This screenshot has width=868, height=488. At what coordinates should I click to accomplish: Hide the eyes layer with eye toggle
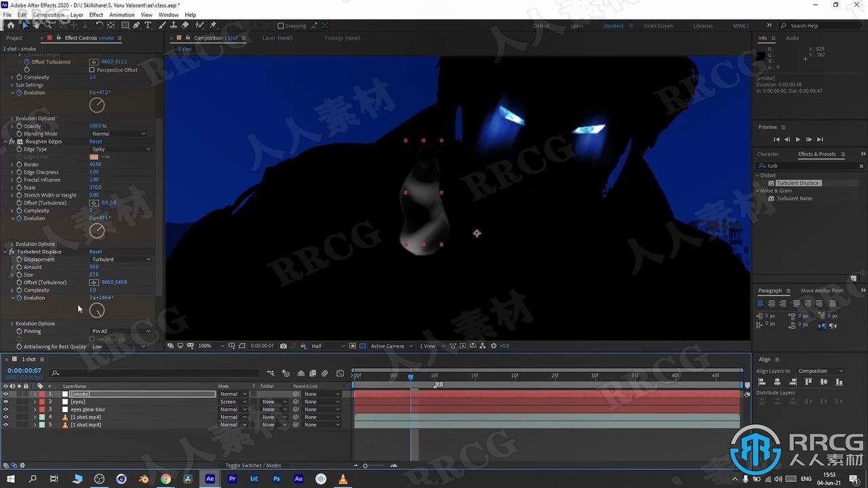pyautogui.click(x=5, y=402)
